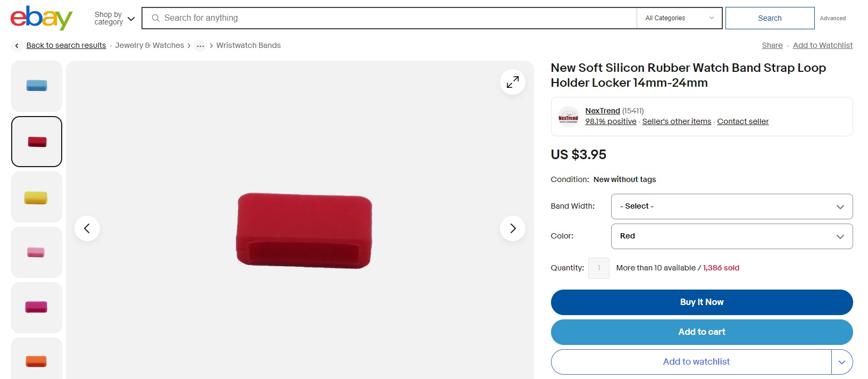Click the eBay logo

[x=41, y=18]
